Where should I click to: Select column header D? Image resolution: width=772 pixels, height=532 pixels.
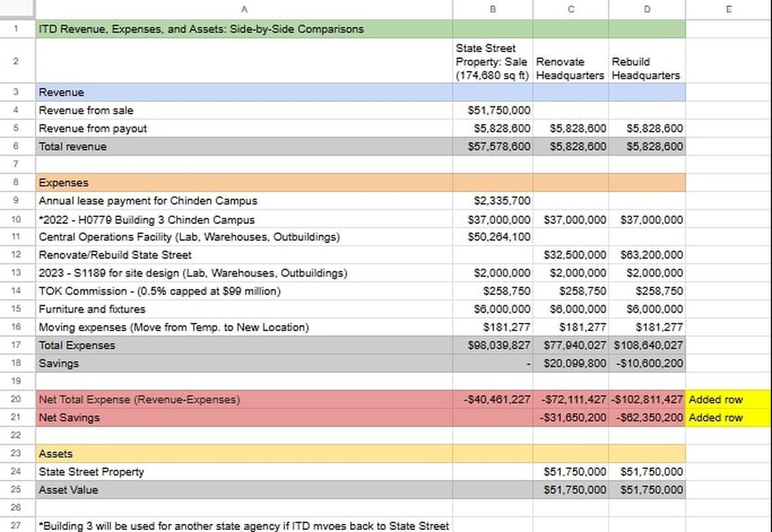pyautogui.click(x=647, y=9)
